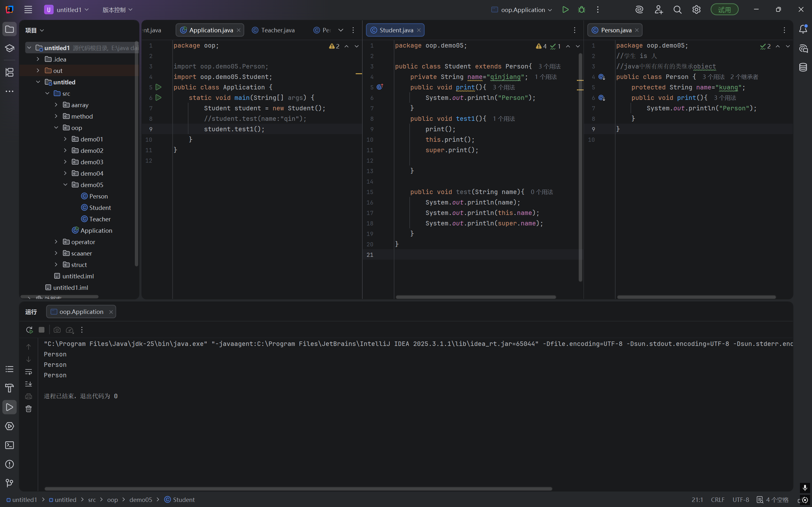Open IDE settings gear icon
Viewport: 812px width, 507px height.
pyautogui.click(x=696, y=10)
